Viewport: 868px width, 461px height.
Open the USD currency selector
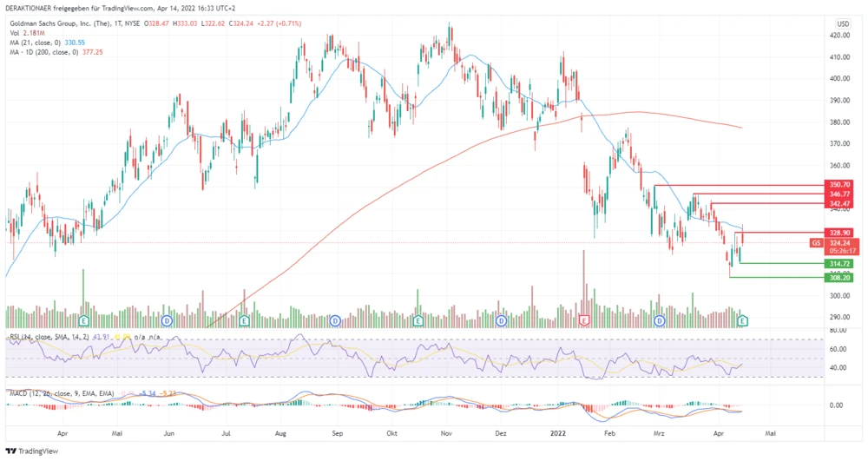point(841,23)
